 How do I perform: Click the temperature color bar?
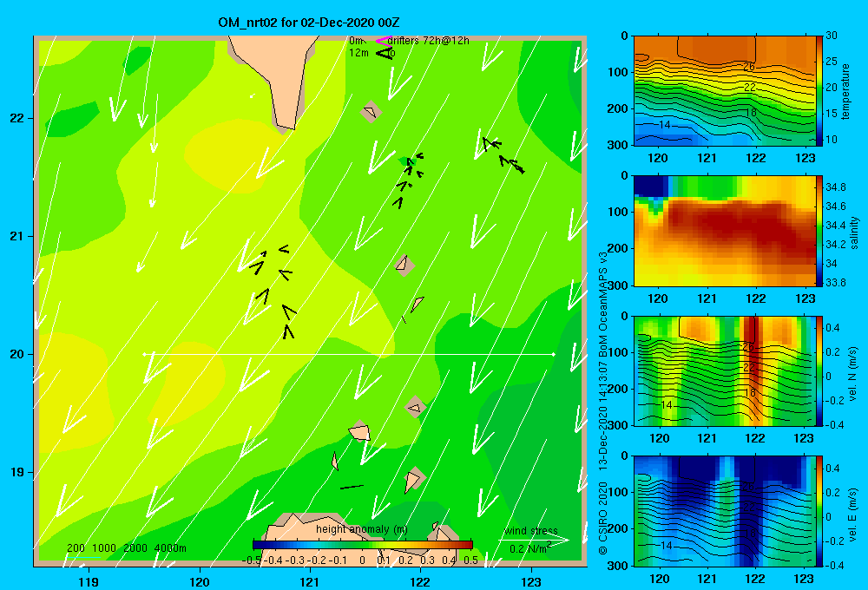[x=819, y=91]
